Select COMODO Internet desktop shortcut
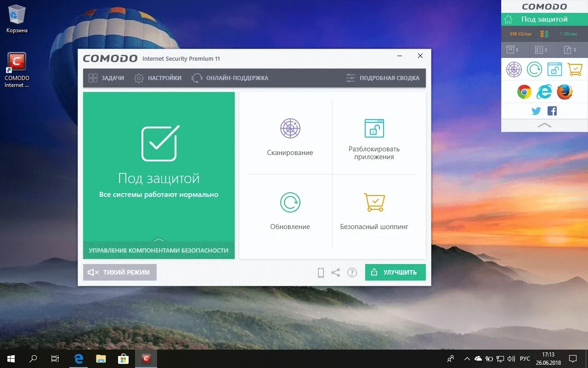The image size is (588, 368). pyautogui.click(x=17, y=70)
